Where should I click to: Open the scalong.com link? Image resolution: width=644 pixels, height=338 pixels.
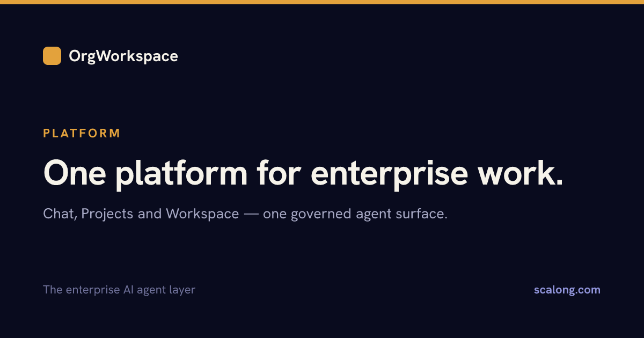point(567,290)
